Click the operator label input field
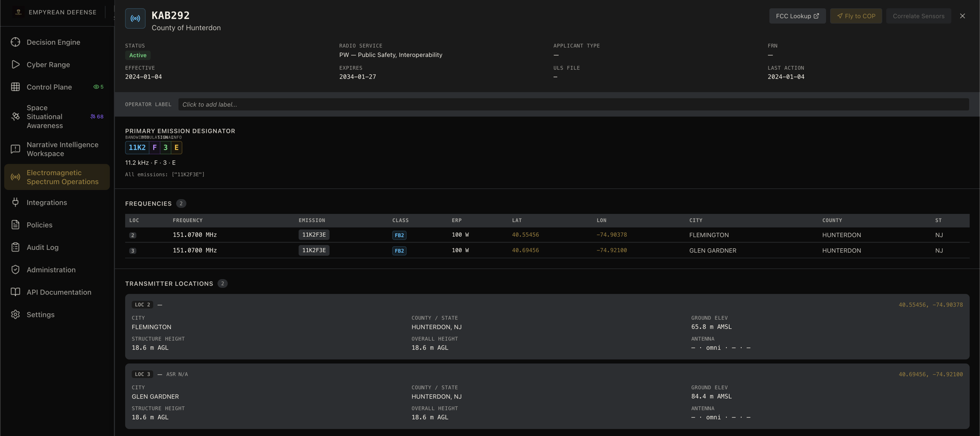The height and width of the screenshot is (436, 980). (574, 105)
